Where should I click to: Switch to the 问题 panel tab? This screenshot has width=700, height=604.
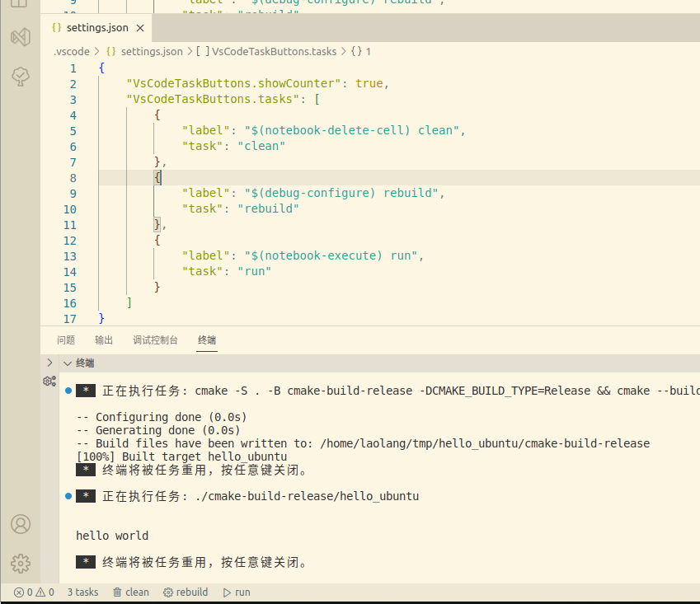66,340
